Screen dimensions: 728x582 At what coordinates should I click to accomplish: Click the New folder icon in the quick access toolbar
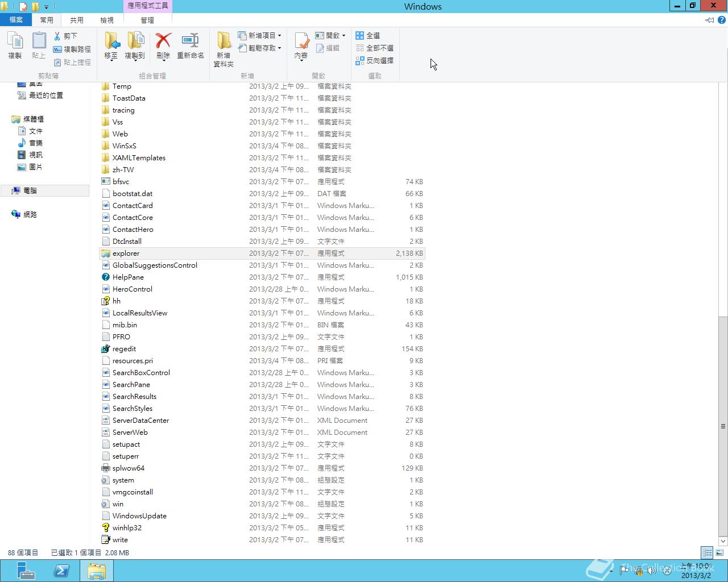tap(35, 7)
